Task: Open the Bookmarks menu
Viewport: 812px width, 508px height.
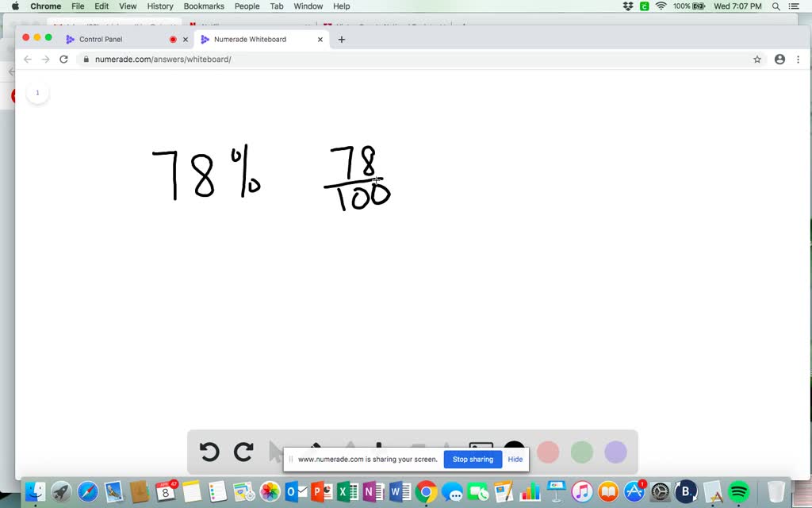Action: coord(204,6)
